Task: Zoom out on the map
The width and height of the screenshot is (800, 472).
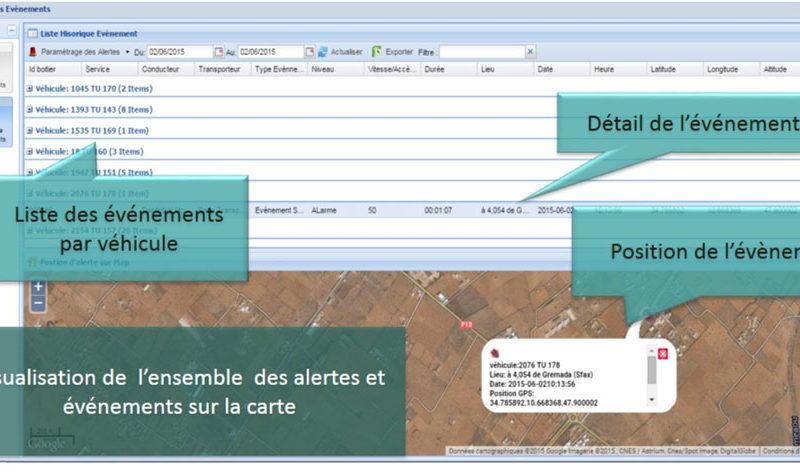Action: coord(38,303)
